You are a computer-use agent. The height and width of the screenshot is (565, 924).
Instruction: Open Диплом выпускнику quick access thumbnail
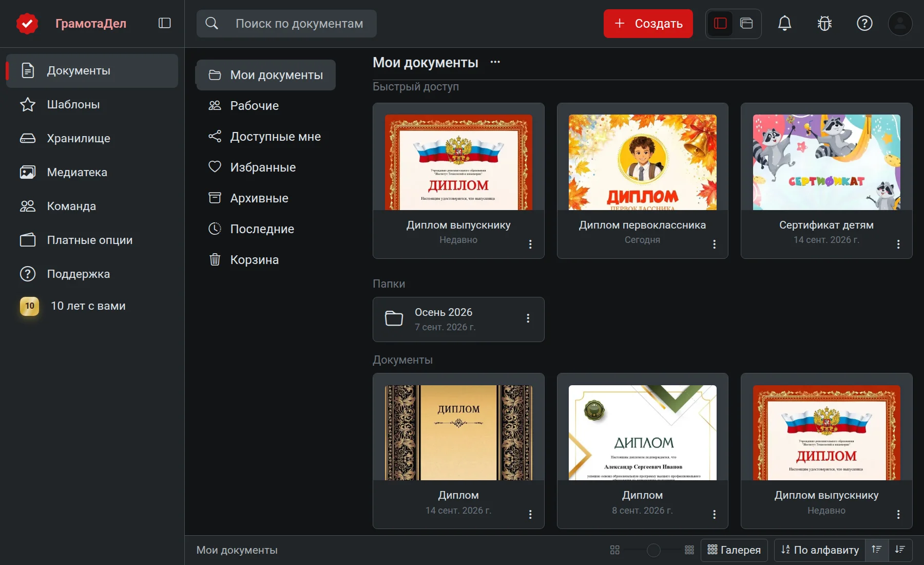(458, 162)
